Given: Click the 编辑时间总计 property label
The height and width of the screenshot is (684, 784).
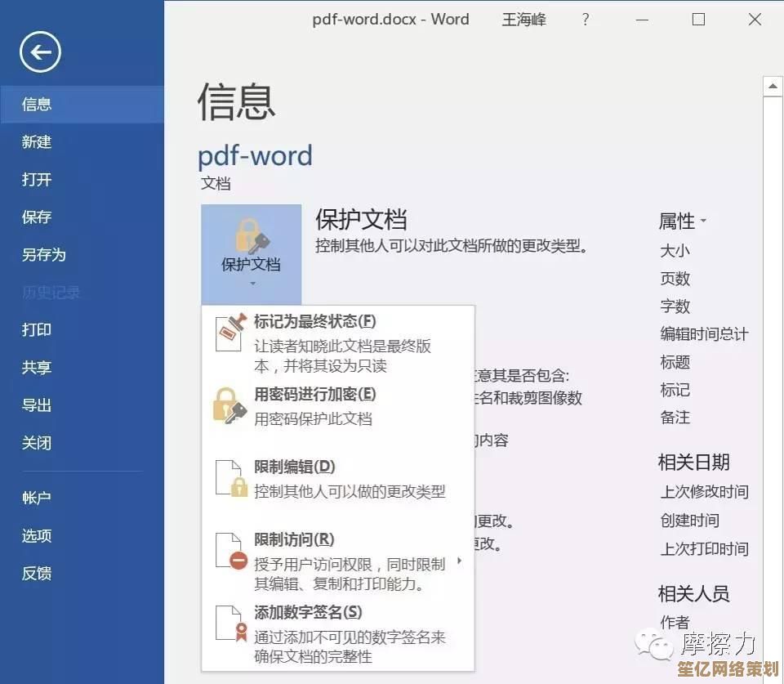Looking at the screenshot, I should pyautogui.click(x=705, y=333).
